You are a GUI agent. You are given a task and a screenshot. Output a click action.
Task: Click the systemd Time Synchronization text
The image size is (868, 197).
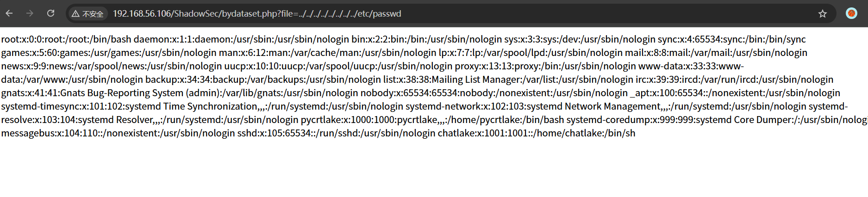point(191,106)
